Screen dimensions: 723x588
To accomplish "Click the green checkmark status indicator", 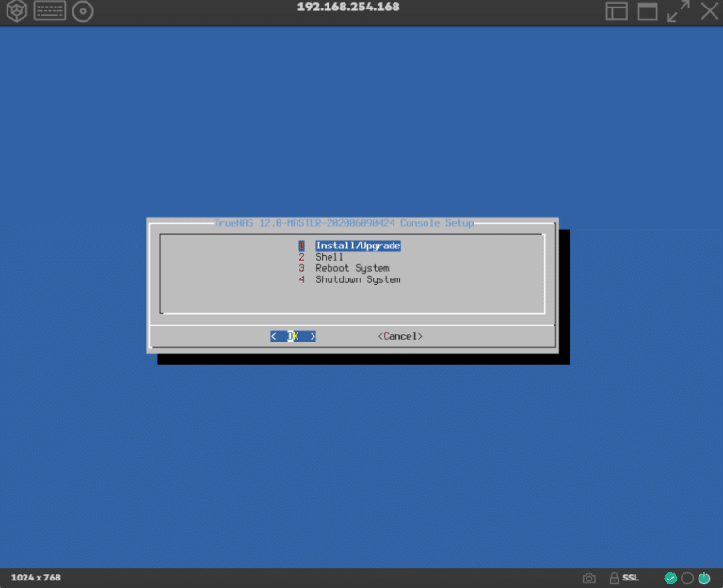I will coord(670,578).
